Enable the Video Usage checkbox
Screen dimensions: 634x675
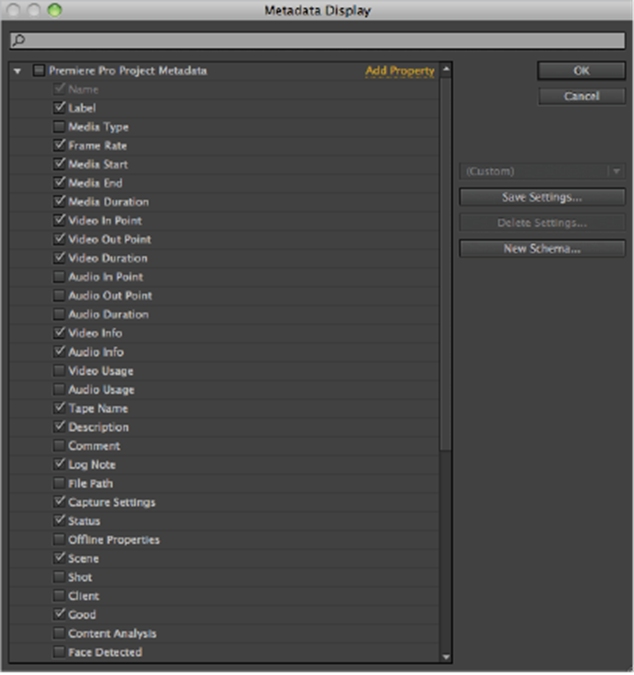point(59,371)
